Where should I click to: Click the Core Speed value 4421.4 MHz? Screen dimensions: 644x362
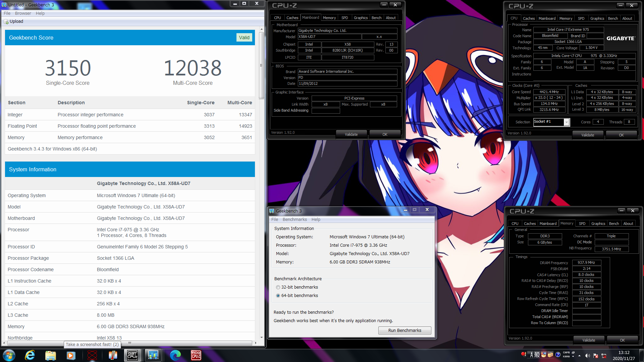[x=549, y=92]
